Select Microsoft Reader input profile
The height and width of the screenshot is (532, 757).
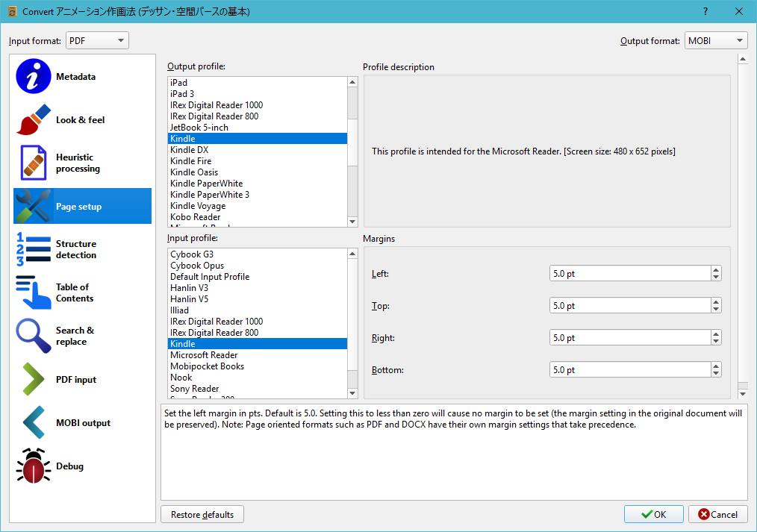click(x=258, y=355)
